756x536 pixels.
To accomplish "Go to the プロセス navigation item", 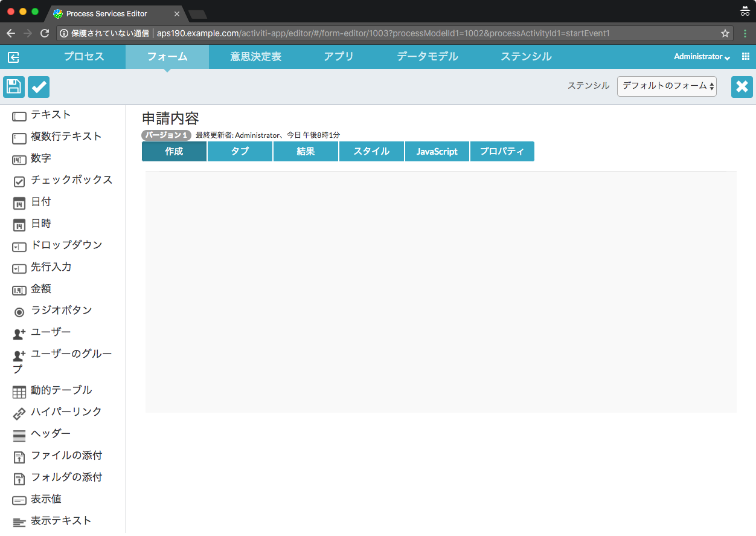I will (84, 57).
